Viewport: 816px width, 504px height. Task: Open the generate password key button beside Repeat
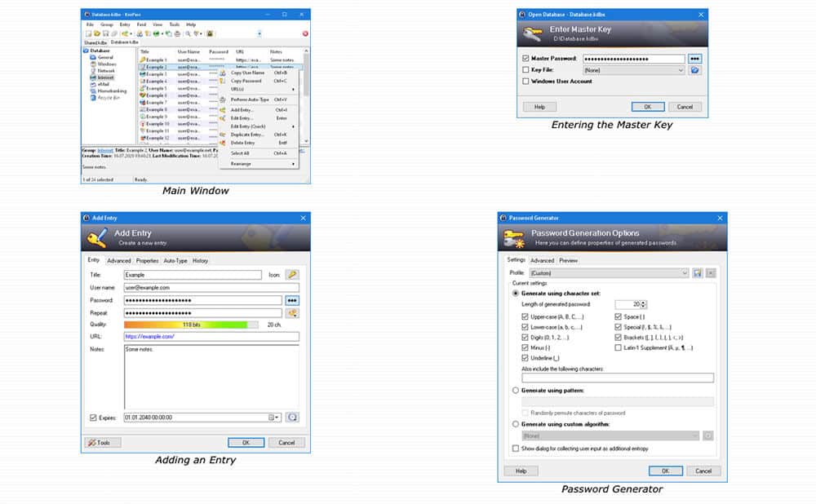[292, 313]
